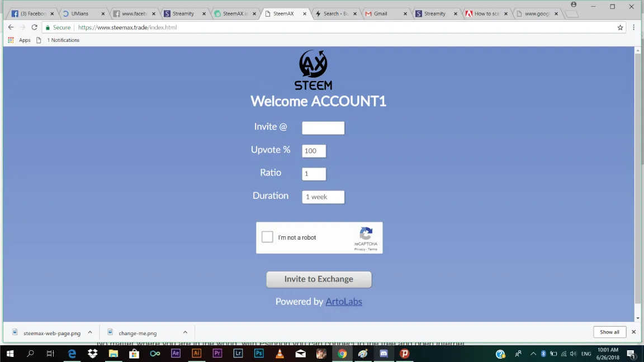Expand change-me.png download options
This screenshot has height=362, width=644.
185,332
